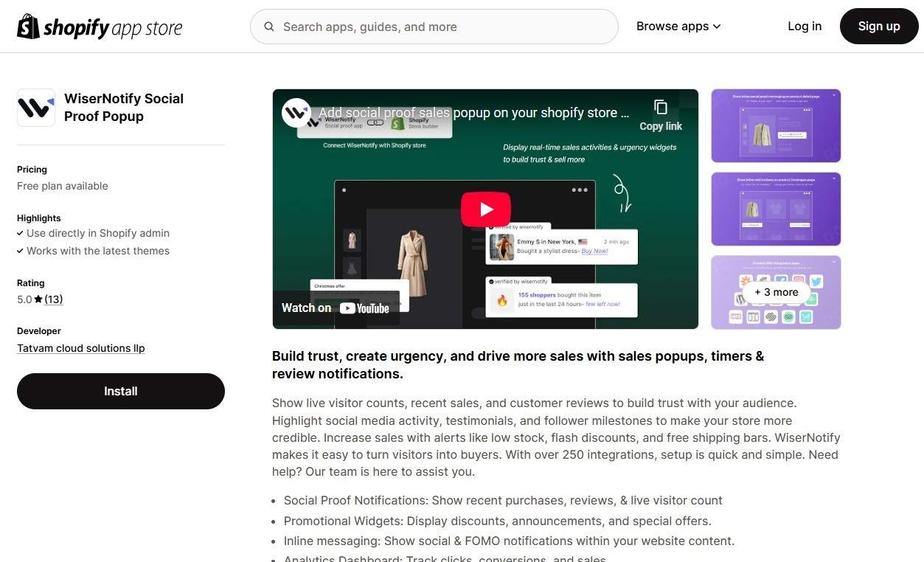Click the rating star icon
Image resolution: width=924 pixels, height=562 pixels.
[38, 299]
